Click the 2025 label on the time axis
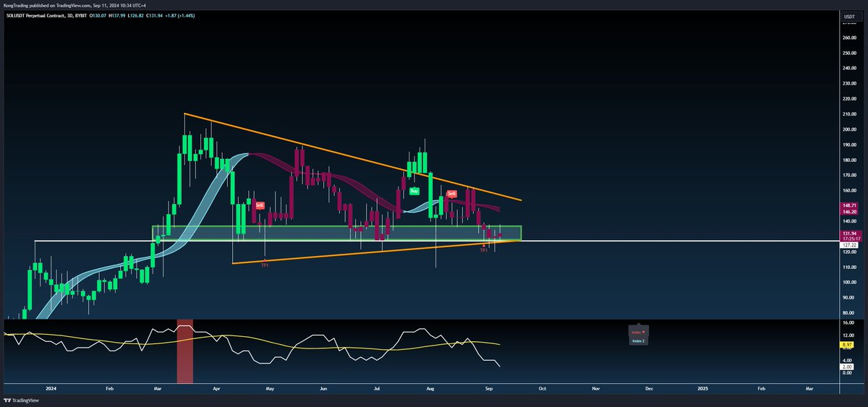 [703, 388]
